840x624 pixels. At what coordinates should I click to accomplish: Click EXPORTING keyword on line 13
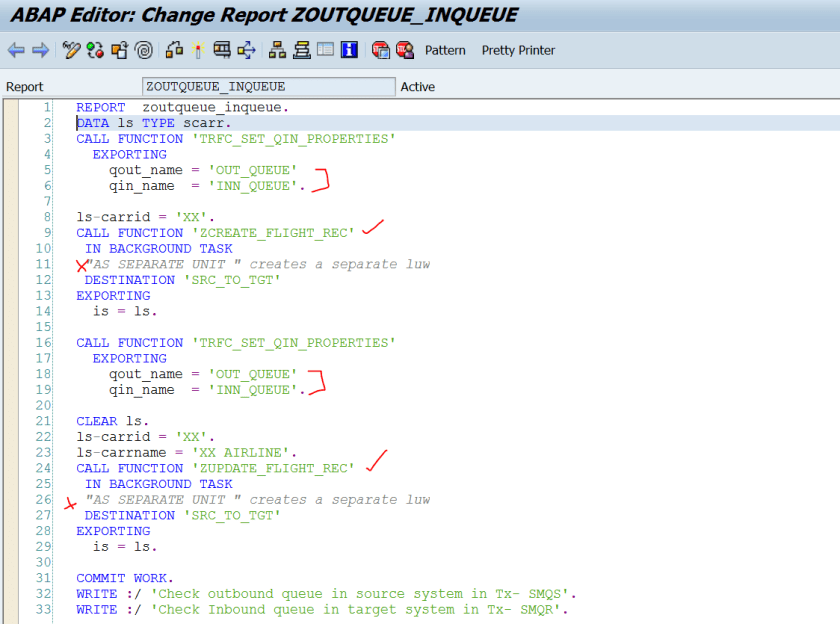(113, 296)
